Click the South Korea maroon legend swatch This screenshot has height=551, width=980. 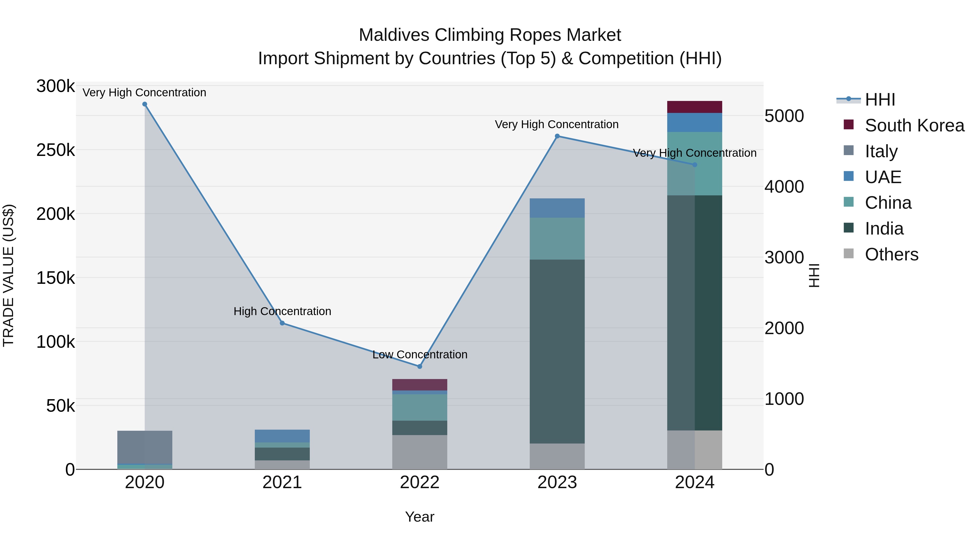(849, 124)
